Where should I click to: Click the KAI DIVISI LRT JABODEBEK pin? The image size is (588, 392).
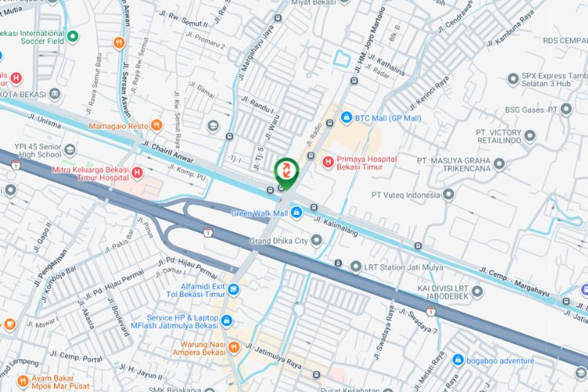click(477, 292)
